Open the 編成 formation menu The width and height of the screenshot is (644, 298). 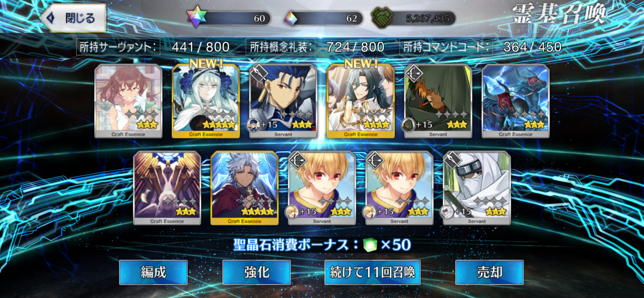153,272
